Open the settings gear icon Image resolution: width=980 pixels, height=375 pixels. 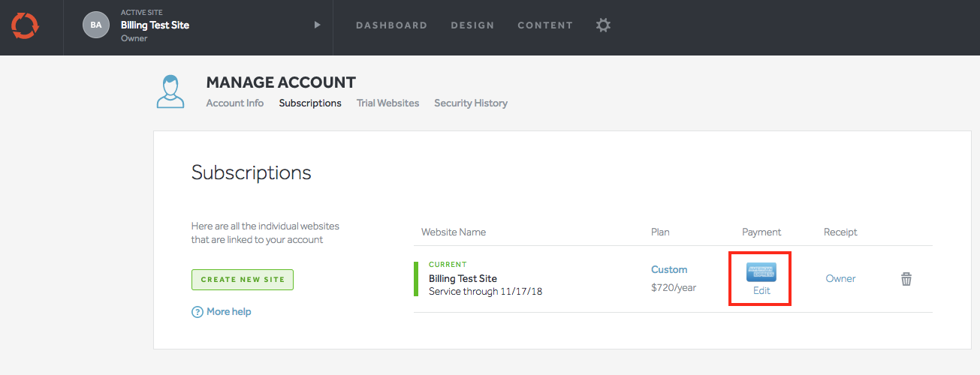point(603,25)
